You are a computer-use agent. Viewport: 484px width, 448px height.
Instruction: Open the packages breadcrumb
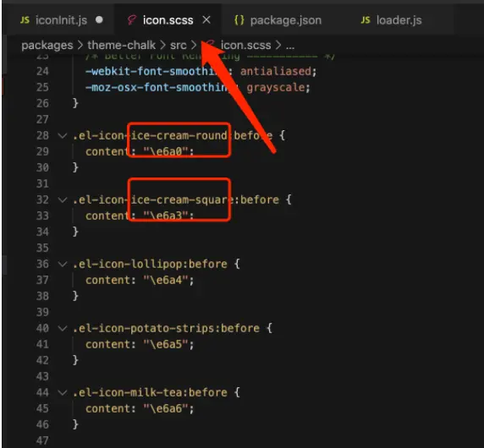(47, 46)
